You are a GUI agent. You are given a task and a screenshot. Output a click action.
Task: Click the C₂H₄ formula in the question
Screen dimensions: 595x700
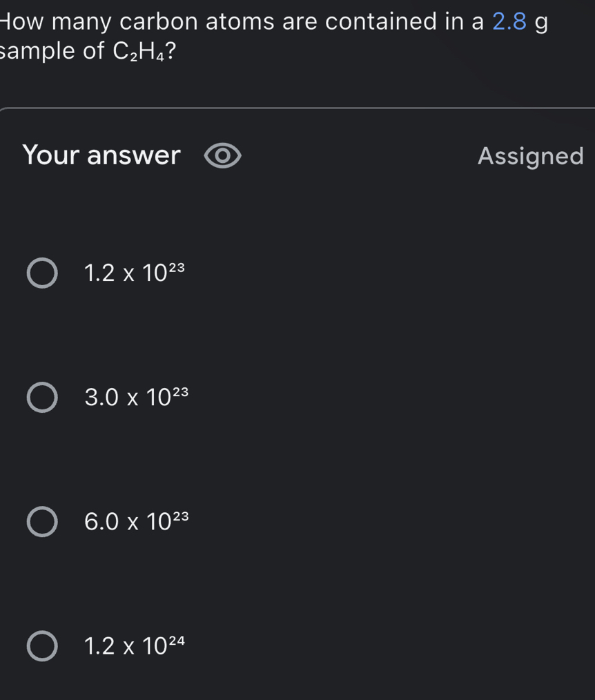[138, 51]
